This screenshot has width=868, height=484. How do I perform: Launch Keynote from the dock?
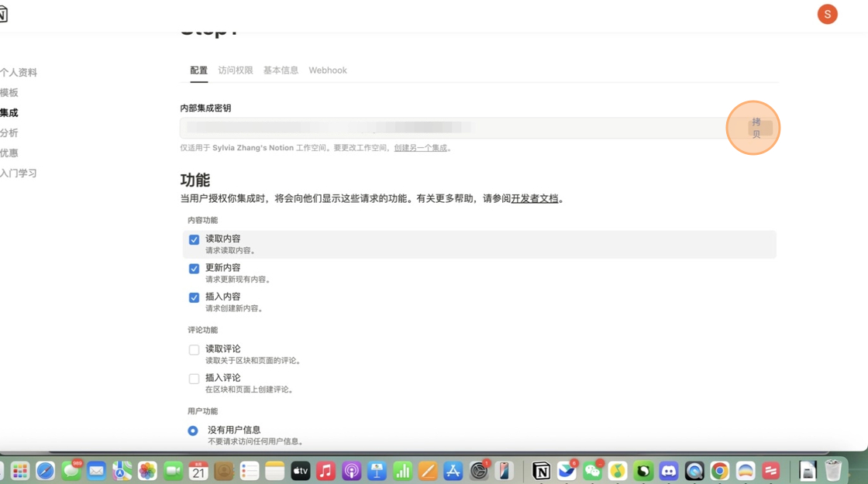[x=377, y=472]
